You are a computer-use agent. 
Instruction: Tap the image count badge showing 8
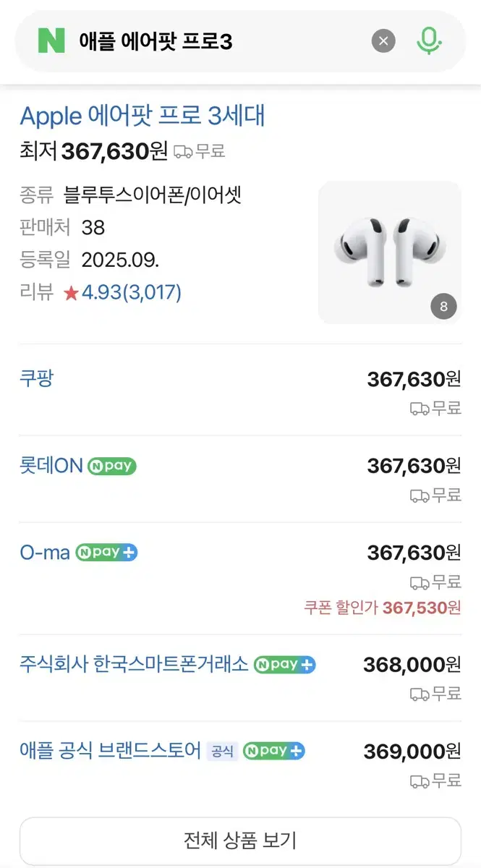coord(443,306)
